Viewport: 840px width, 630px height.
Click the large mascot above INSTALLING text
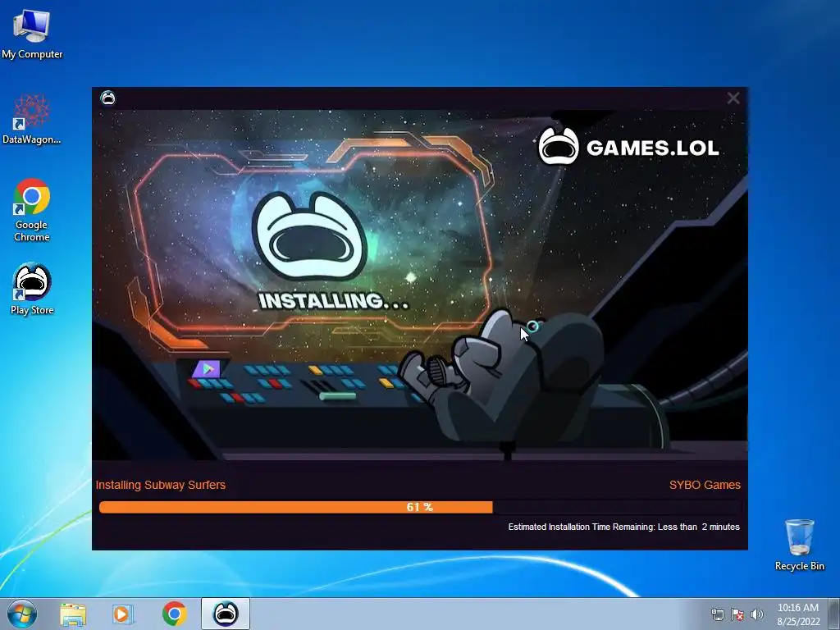click(309, 235)
